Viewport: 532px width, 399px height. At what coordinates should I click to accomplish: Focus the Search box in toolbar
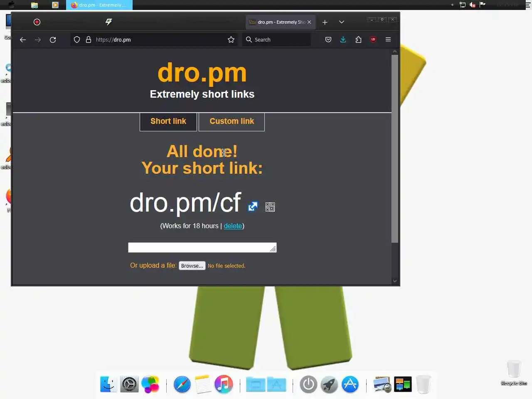click(276, 39)
